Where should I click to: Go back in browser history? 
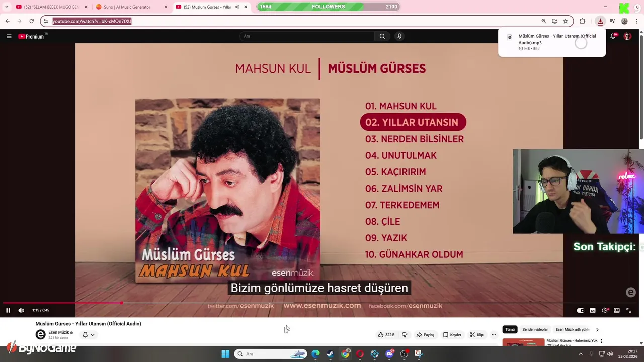coord(8,21)
